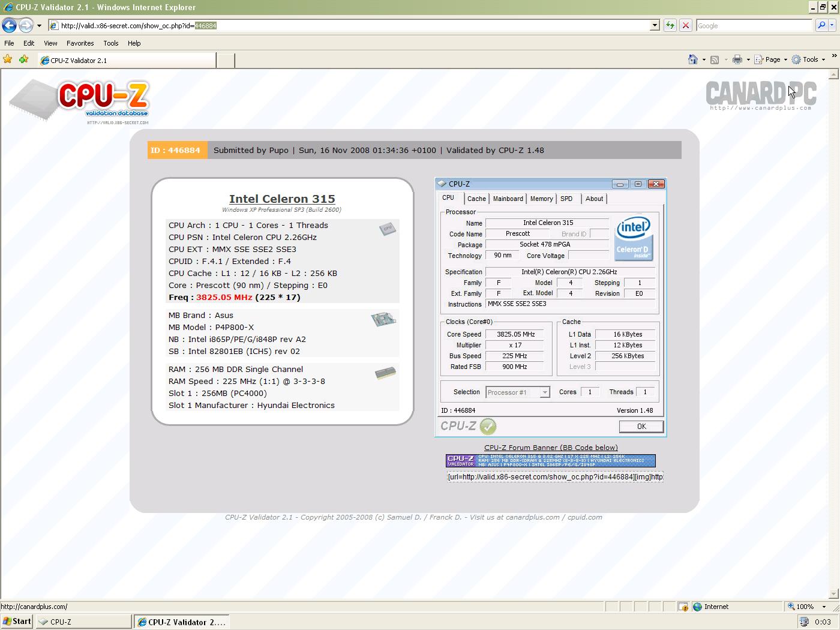The width and height of the screenshot is (840, 630).
Task: Click the popup blocker status bar icon
Action: [683, 607]
